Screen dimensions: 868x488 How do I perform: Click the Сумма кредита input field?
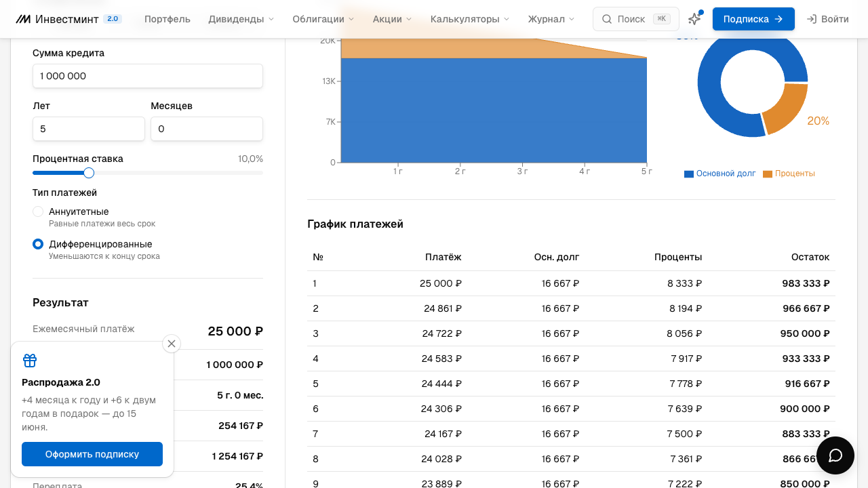click(148, 76)
